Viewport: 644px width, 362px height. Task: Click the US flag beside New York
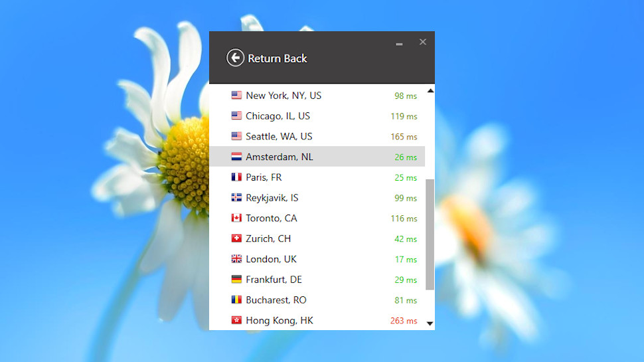pyautogui.click(x=236, y=96)
